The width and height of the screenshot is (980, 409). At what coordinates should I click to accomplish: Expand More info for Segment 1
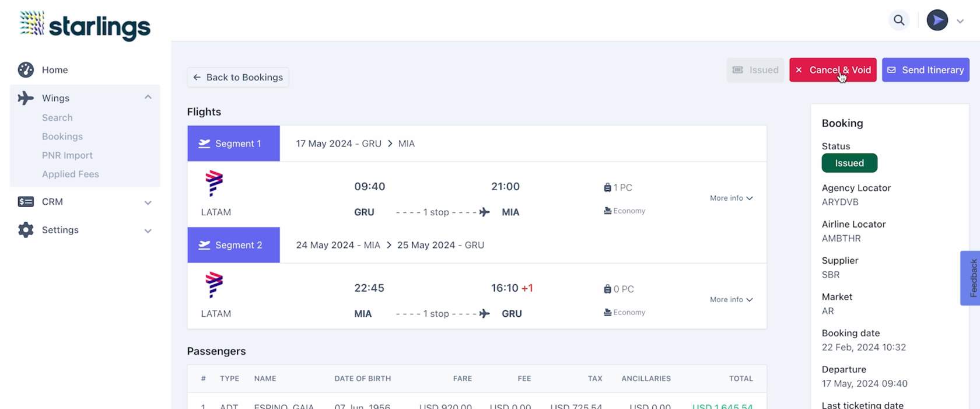coord(731,198)
